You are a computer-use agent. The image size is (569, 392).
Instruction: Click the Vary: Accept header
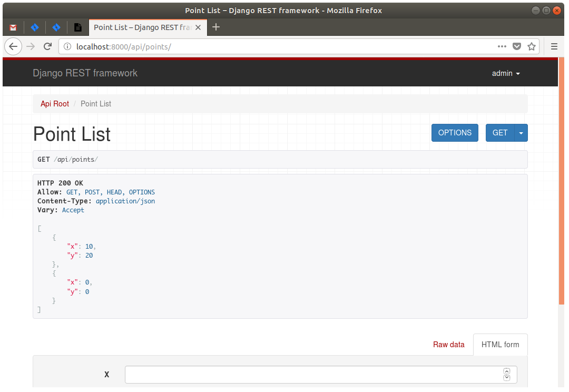tap(61, 210)
